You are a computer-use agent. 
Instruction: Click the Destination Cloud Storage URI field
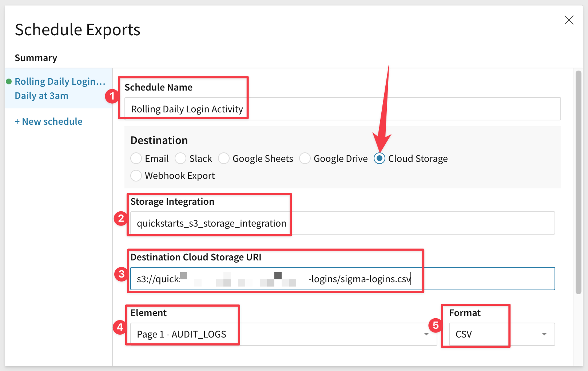coord(342,279)
